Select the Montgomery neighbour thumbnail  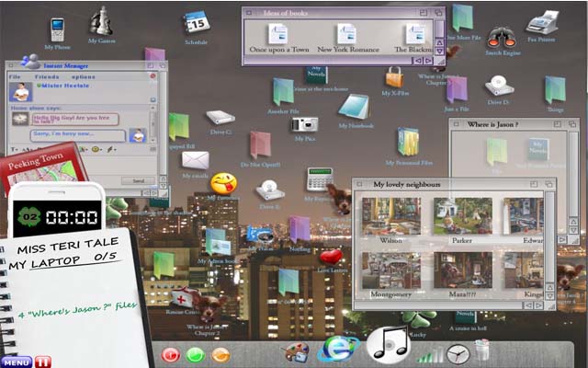(x=391, y=270)
